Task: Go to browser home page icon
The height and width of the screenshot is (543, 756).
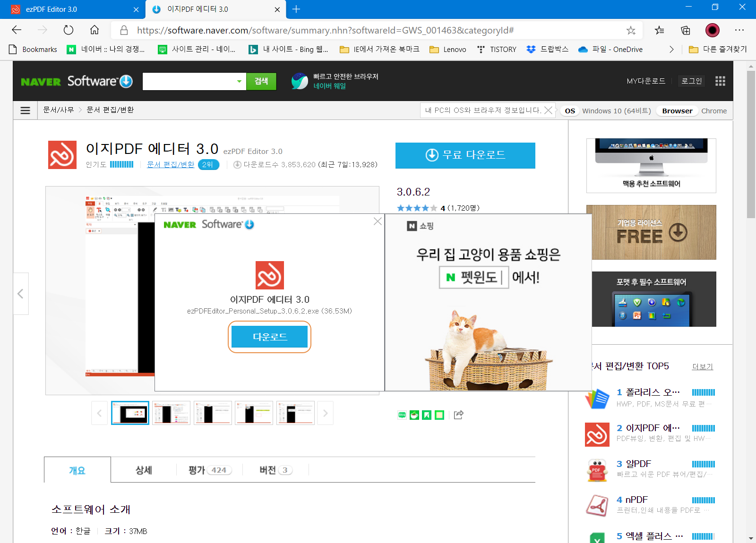Action: pos(94,30)
